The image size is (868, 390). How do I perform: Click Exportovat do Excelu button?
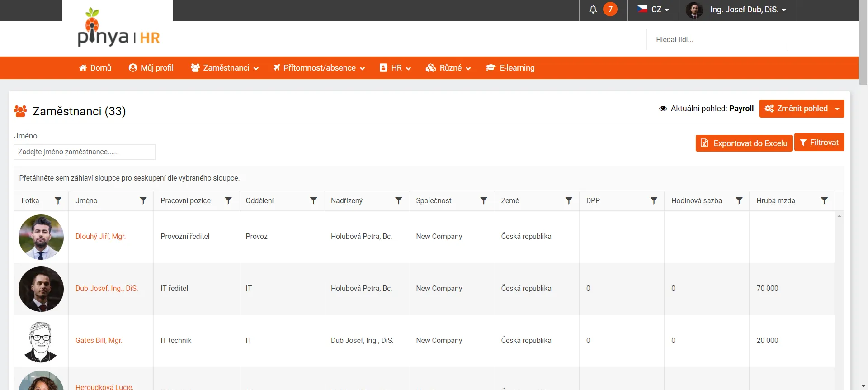(x=744, y=143)
